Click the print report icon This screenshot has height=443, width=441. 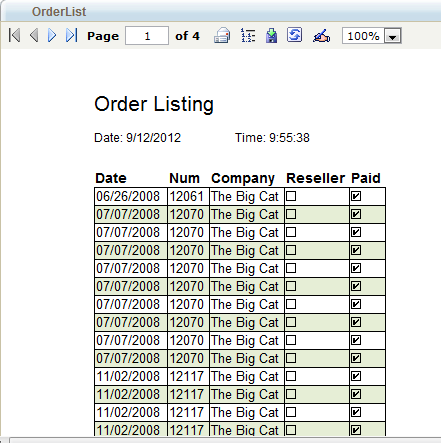(222, 35)
